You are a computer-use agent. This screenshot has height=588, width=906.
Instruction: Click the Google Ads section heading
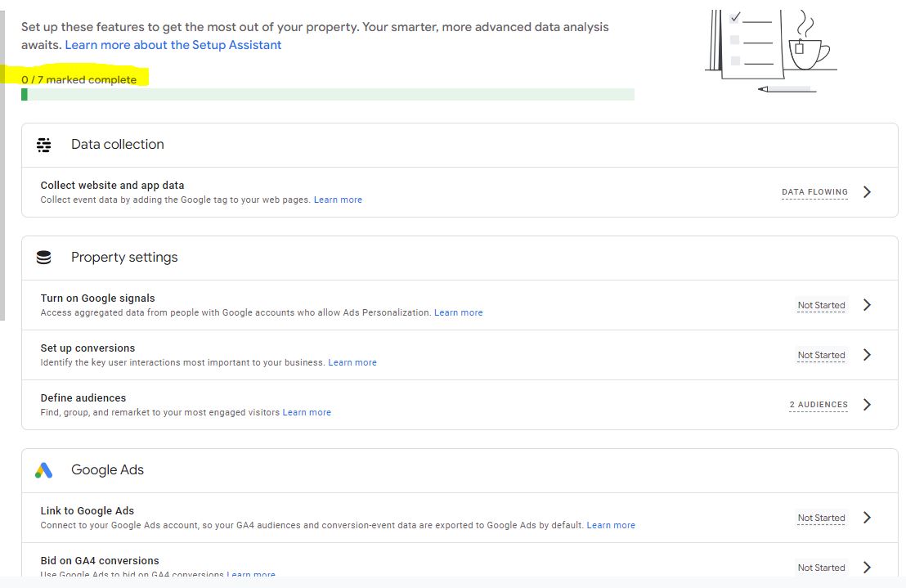tap(107, 470)
